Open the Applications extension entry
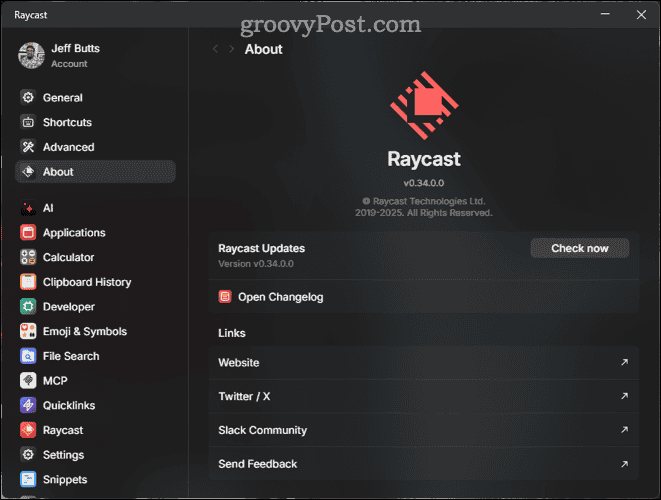661x500 pixels. click(x=95, y=233)
